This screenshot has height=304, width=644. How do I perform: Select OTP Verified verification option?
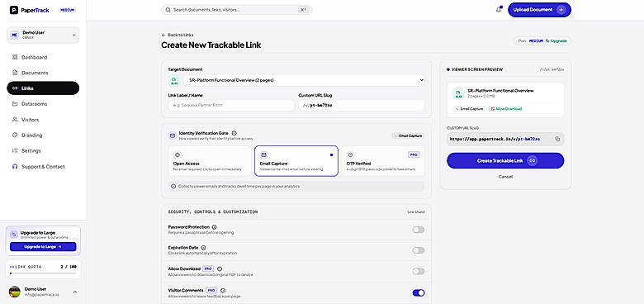383,161
